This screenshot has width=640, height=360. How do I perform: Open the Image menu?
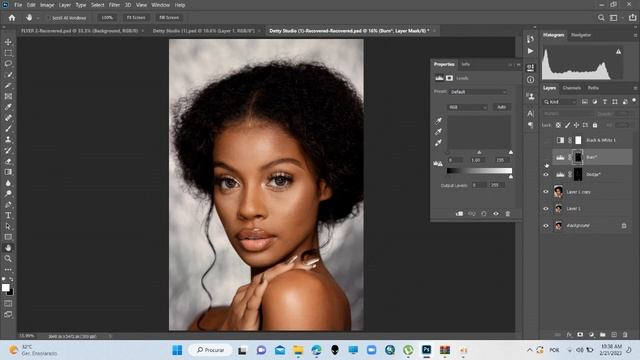pos(47,5)
